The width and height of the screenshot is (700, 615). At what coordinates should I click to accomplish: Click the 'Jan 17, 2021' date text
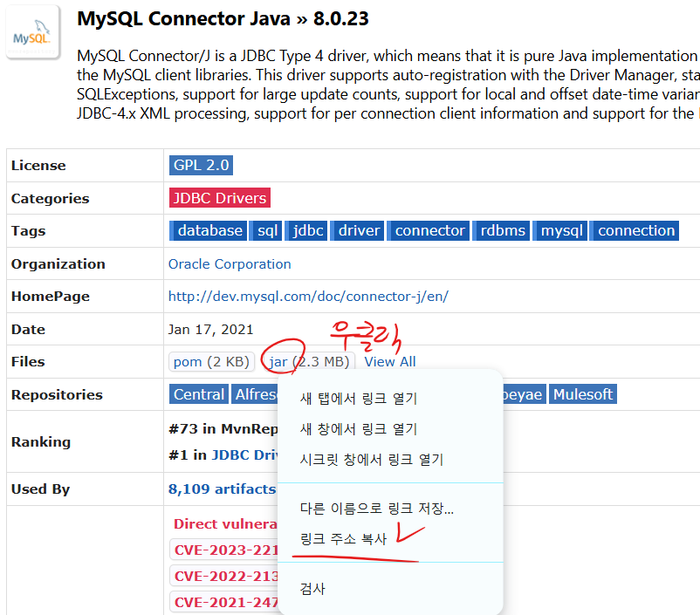(210, 330)
